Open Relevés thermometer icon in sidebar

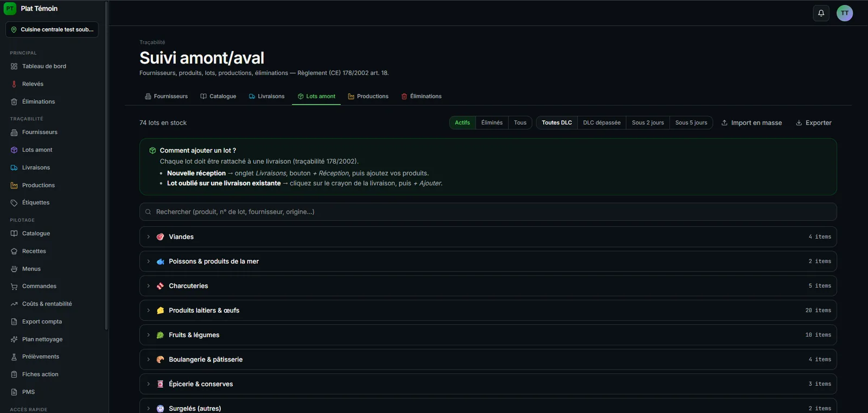14,84
